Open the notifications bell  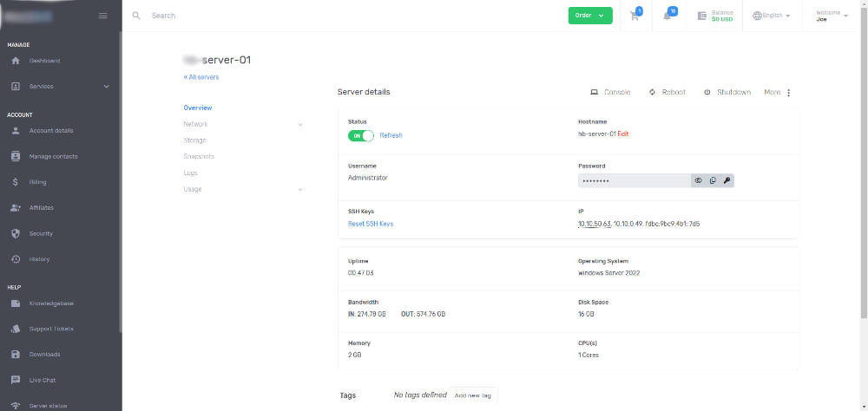click(668, 16)
